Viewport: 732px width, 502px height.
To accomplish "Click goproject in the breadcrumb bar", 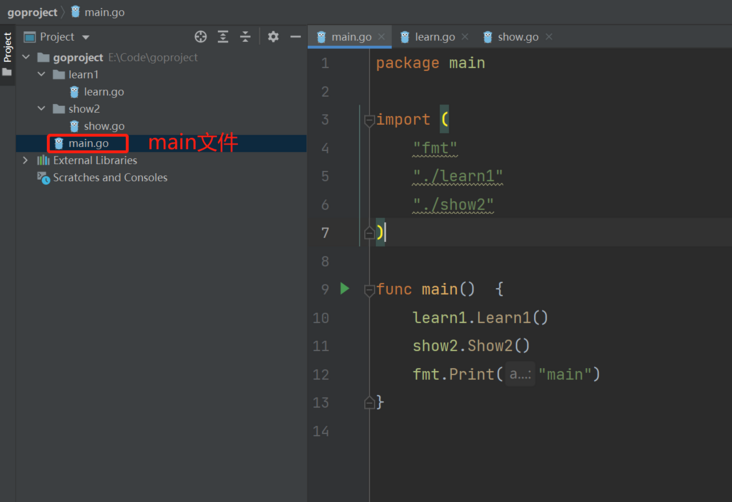I will [x=33, y=12].
